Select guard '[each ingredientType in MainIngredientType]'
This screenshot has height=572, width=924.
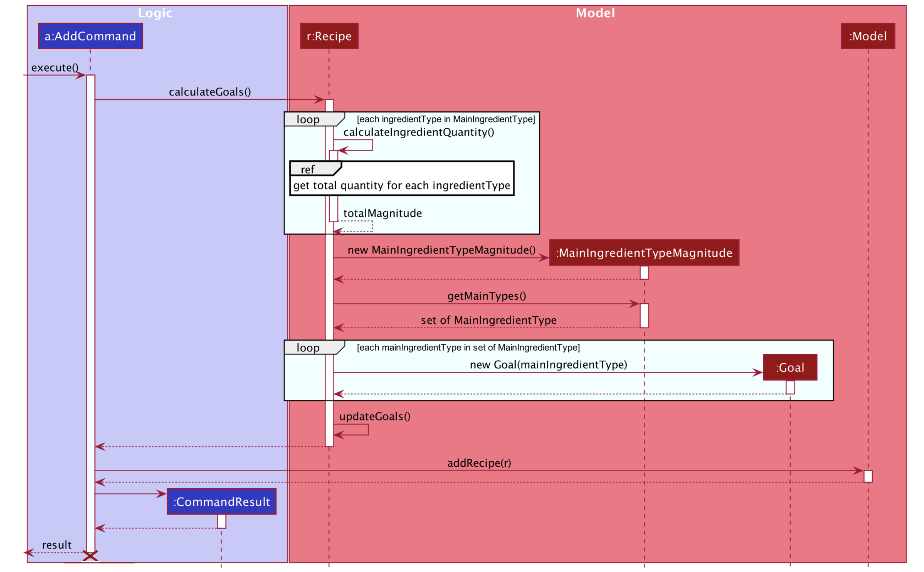(446, 119)
